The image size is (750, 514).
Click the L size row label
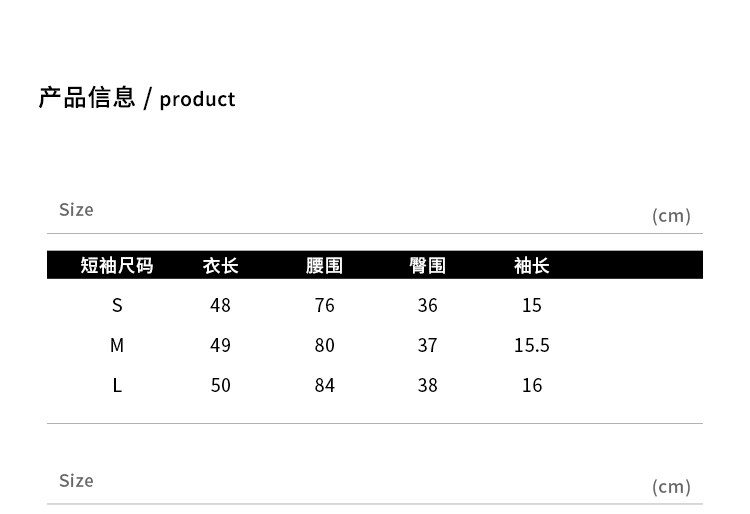coord(117,385)
